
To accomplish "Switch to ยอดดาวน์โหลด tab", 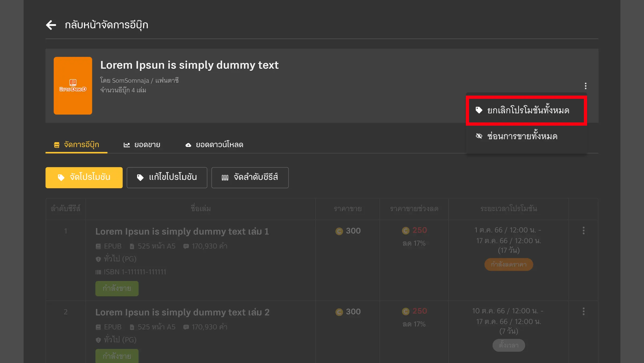I will (214, 145).
